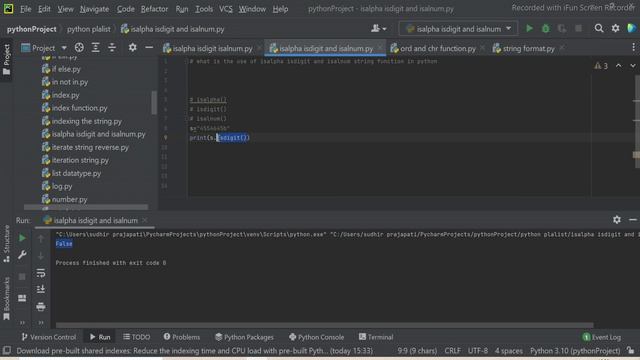Viewport: 640px width, 360px height.
Task: Expand Project view mode dropdown
Action: click(x=64, y=48)
